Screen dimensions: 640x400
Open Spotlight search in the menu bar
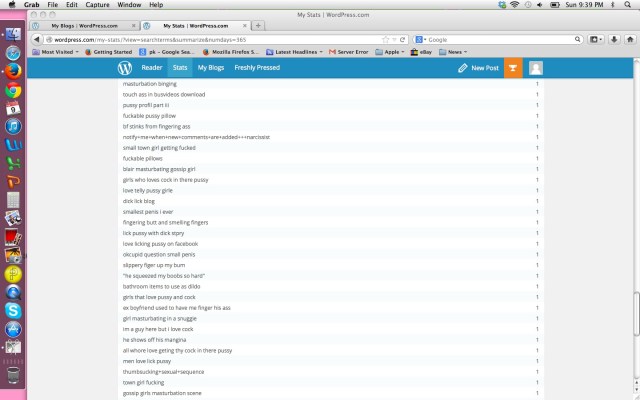[x=628, y=4]
